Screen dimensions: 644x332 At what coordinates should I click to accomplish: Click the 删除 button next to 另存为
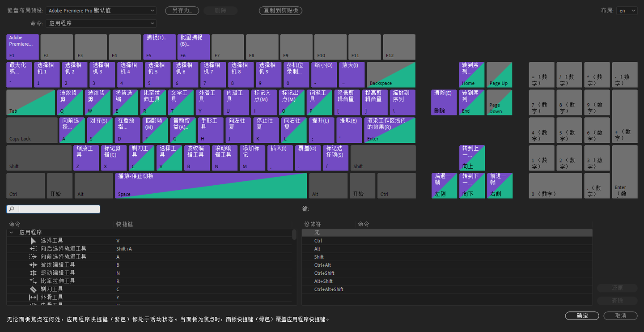tap(220, 10)
